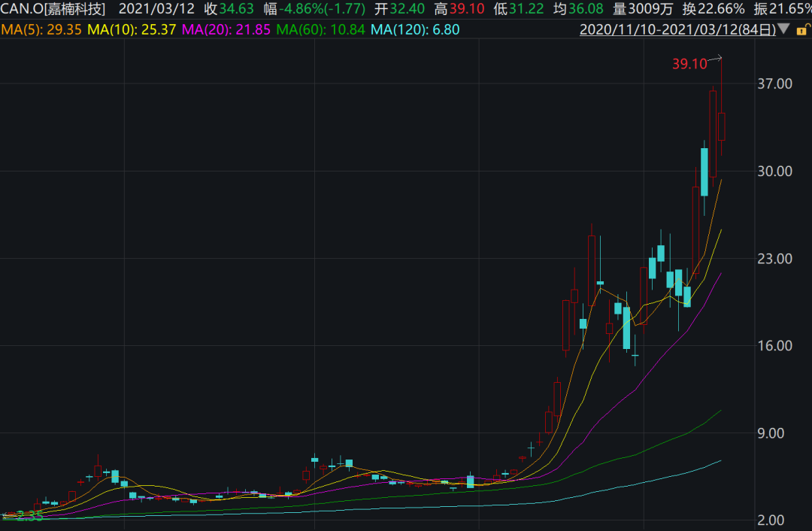Click the 9.00 price axis label
812x531 pixels.
[x=777, y=433]
